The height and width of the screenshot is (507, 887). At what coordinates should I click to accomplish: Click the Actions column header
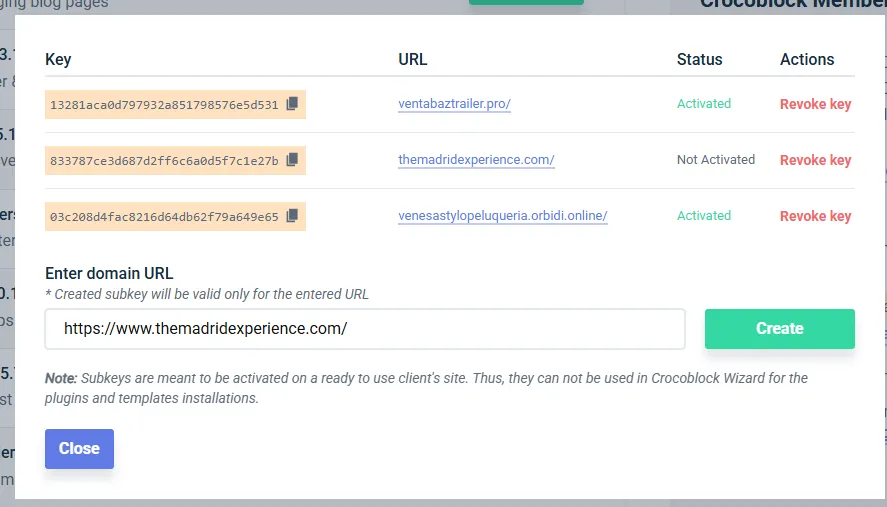(x=806, y=59)
